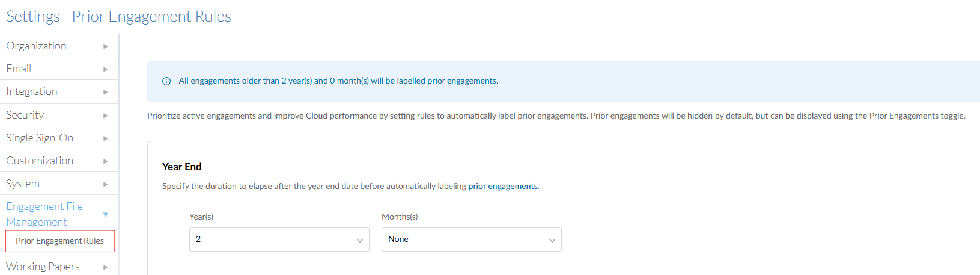The height and width of the screenshot is (275, 980).
Task: Open the Integration settings menu
Action: coord(32,91)
